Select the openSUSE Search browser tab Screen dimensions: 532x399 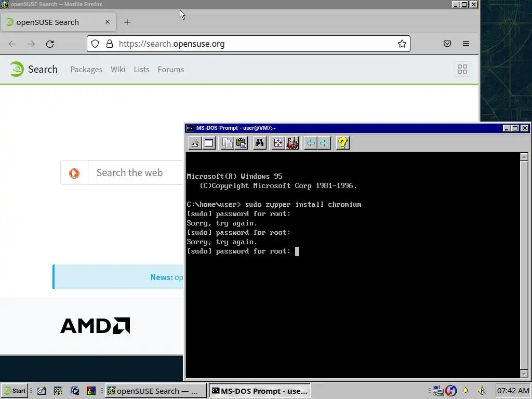(58, 22)
